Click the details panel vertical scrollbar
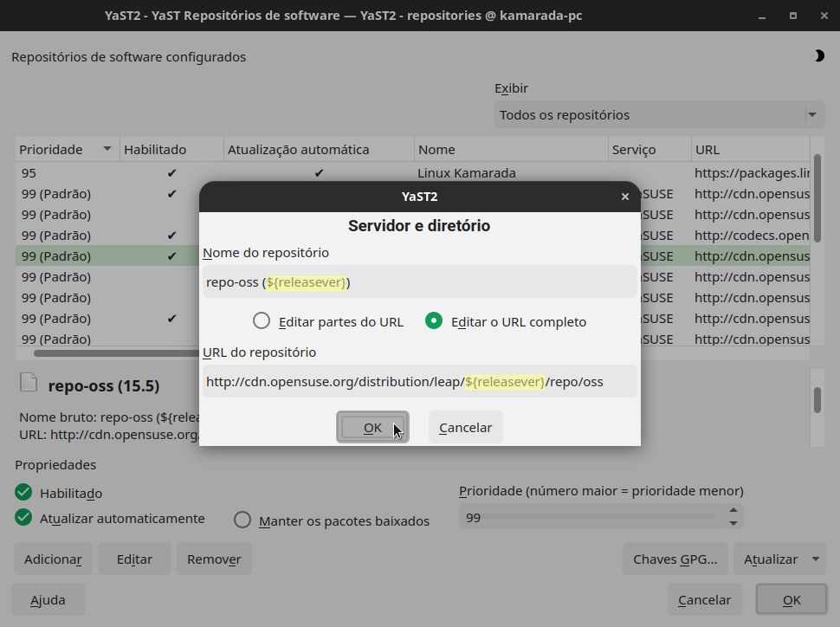The width and height of the screenshot is (840, 627). tap(817, 400)
